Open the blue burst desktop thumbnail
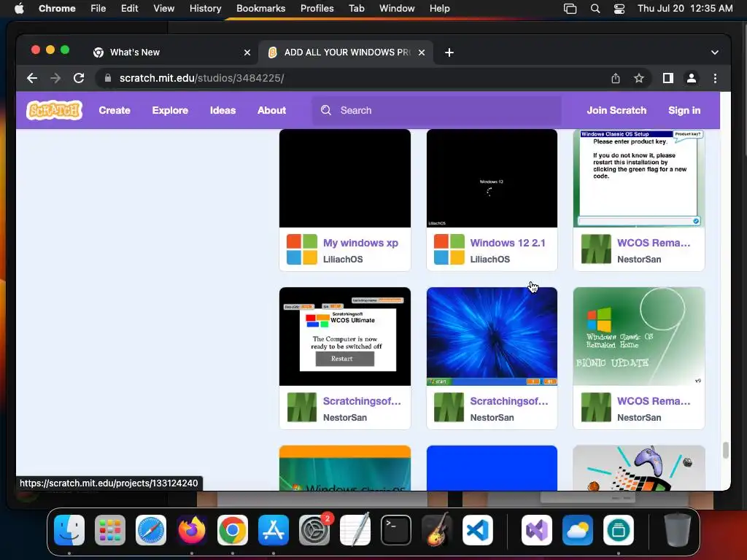Image resolution: width=747 pixels, height=560 pixels. point(492,336)
